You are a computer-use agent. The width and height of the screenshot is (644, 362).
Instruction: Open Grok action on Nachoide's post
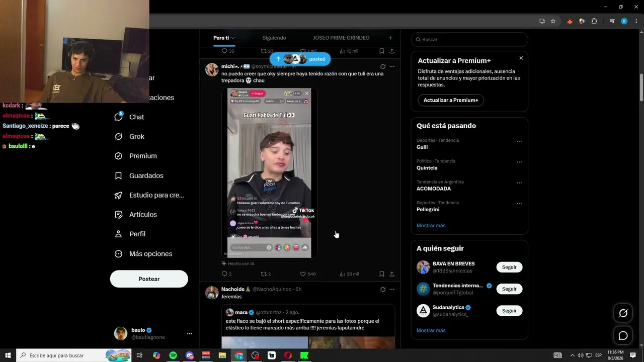pos(383,290)
